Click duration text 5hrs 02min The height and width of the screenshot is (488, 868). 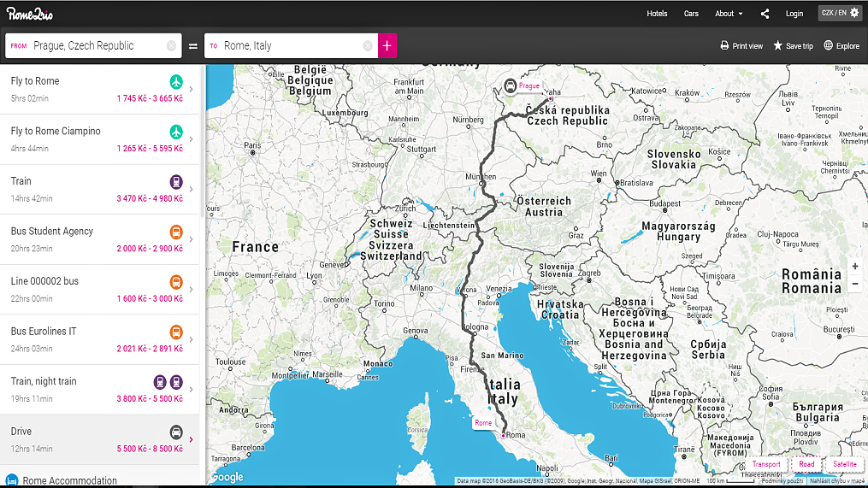[29, 98]
